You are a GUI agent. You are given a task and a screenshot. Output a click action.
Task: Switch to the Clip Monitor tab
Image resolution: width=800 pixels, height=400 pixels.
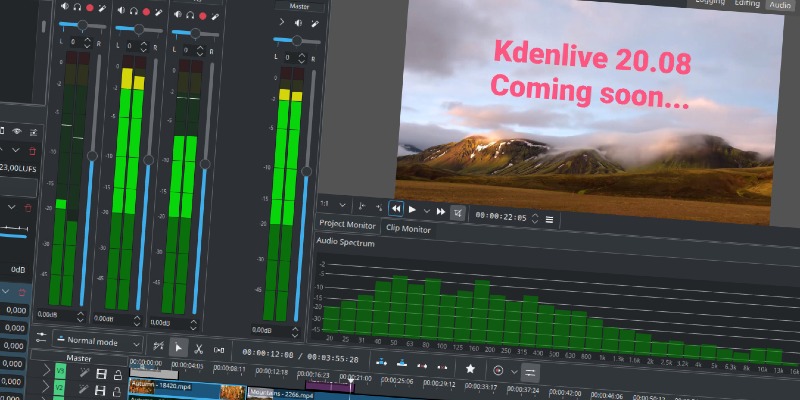[x=408, y=229]
